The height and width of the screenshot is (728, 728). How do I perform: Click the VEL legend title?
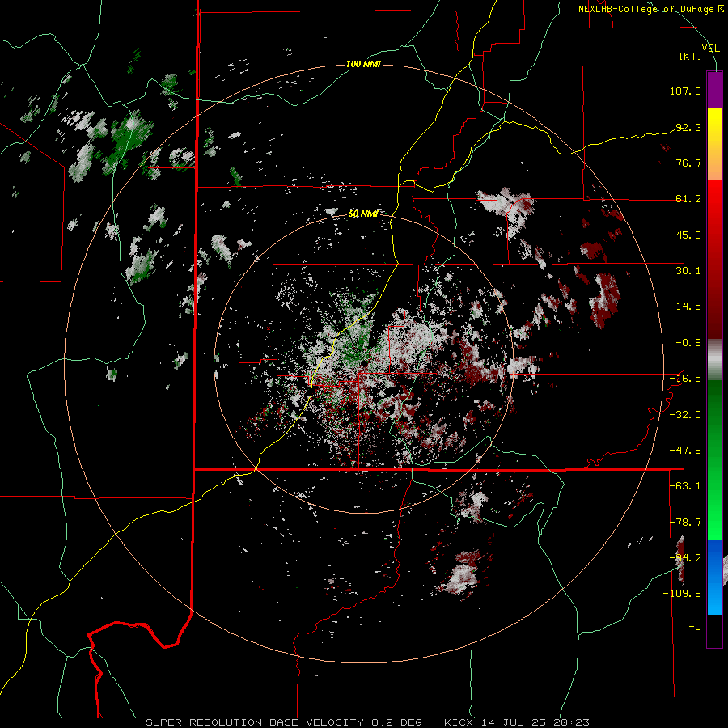(710, 49)
